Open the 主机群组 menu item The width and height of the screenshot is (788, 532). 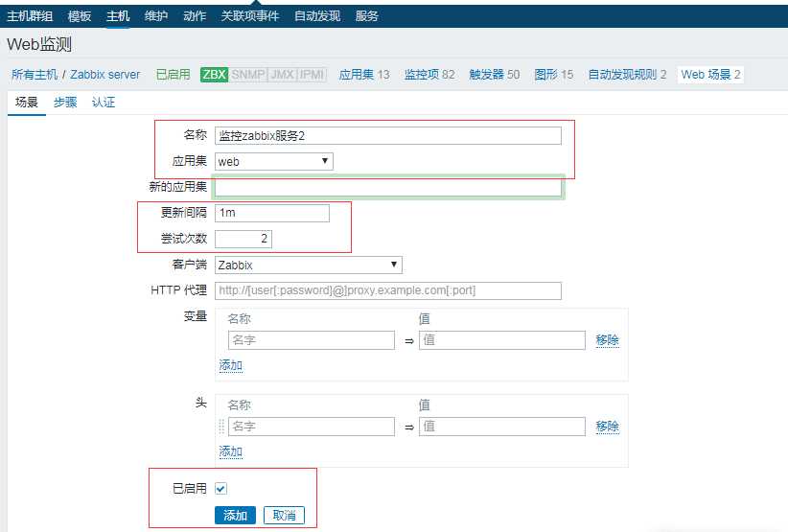coord(30,16)
